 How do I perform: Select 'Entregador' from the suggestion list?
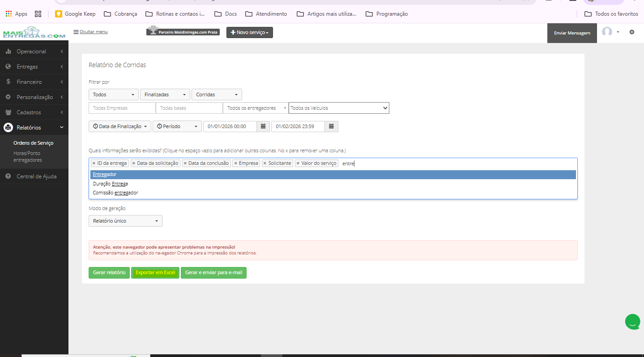[333, 175]
